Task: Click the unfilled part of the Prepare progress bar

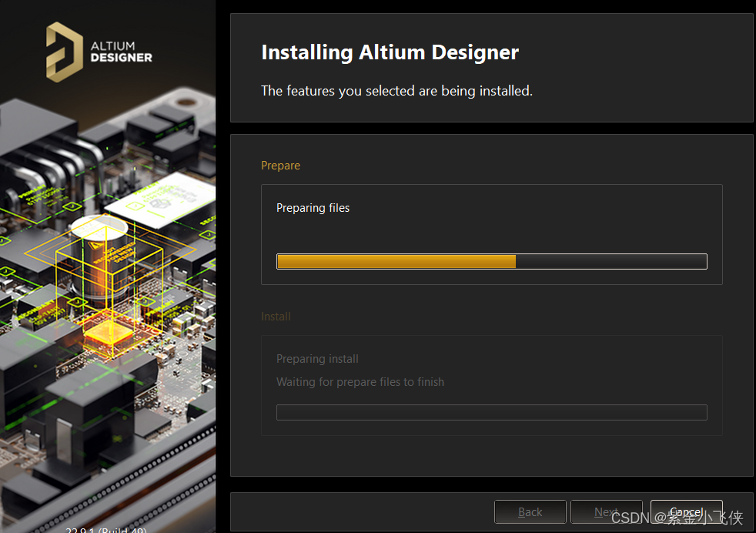Action: (x=610, y=262)
